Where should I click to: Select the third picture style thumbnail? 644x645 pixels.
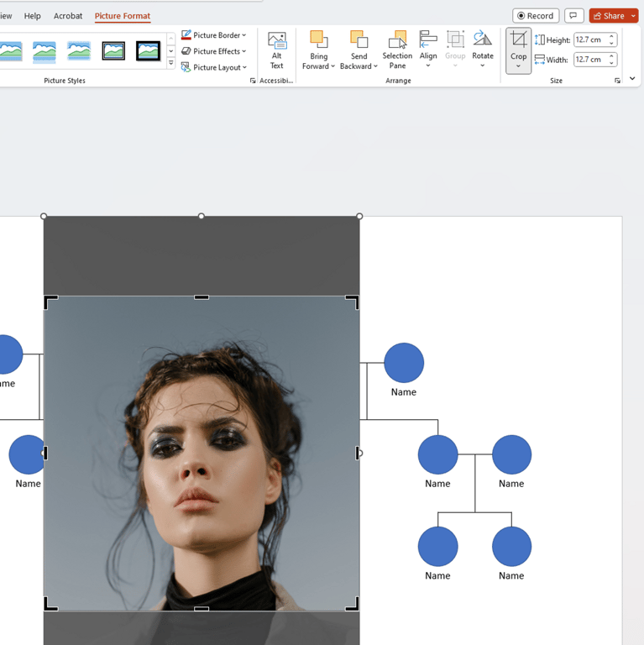79,51
